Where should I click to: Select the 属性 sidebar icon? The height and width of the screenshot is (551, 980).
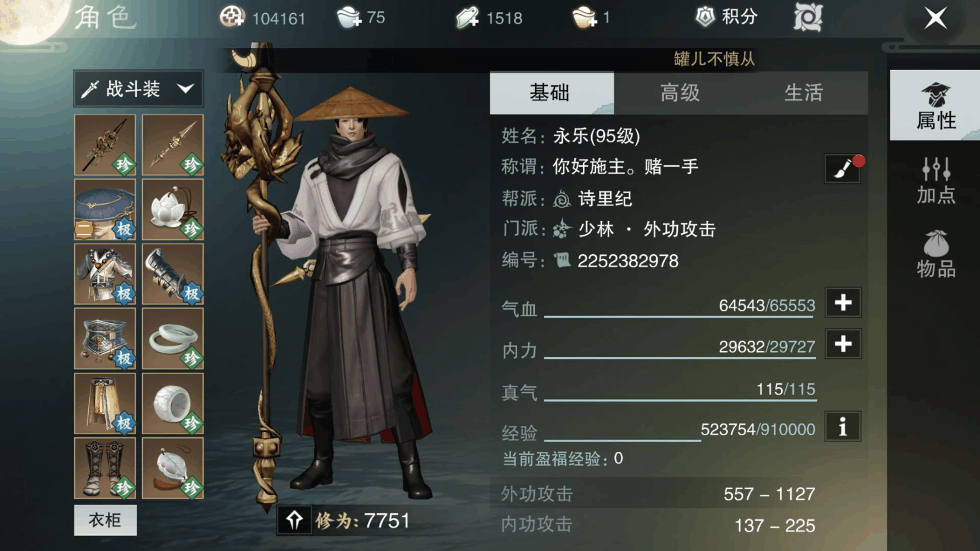935,105
